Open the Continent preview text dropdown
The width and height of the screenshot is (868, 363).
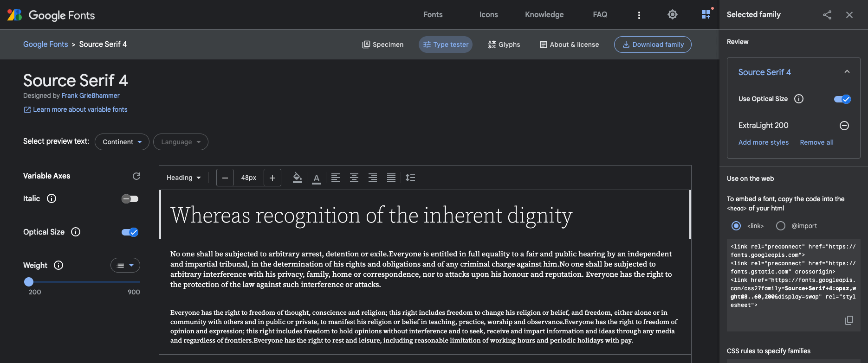[122, 142]
